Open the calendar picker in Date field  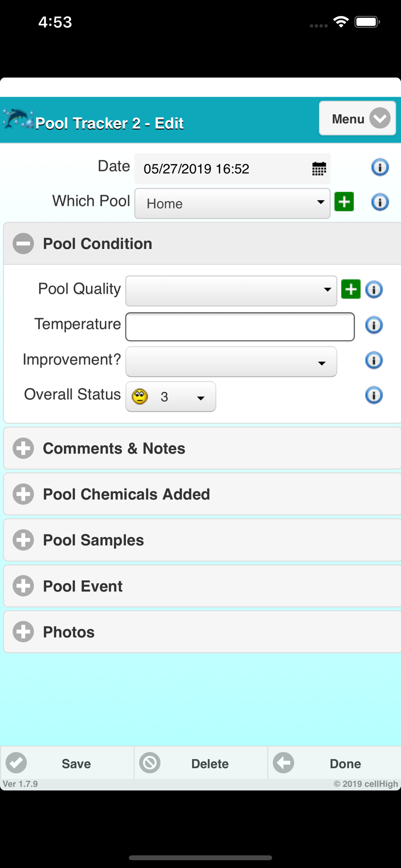click(319, 168)
